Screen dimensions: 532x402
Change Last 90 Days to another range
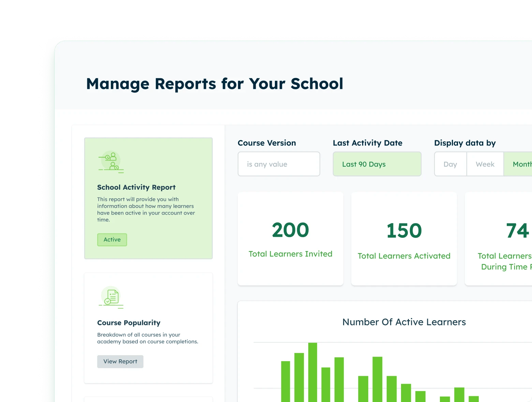click(377, 164)
